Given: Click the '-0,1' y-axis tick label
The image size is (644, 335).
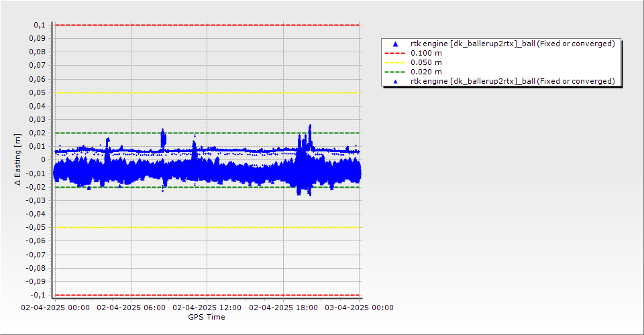Looking at the screenshot, I should coord(38,295).
